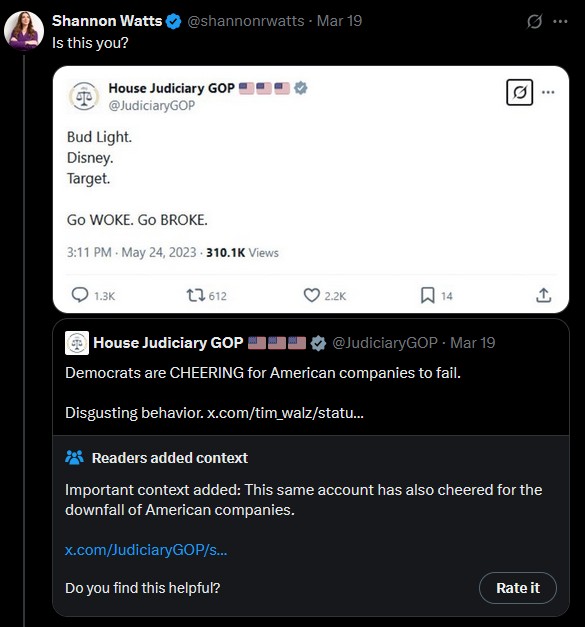
Task: Open the three-dot menu on Shannon Watts' post
Action: tap(560, 22)
